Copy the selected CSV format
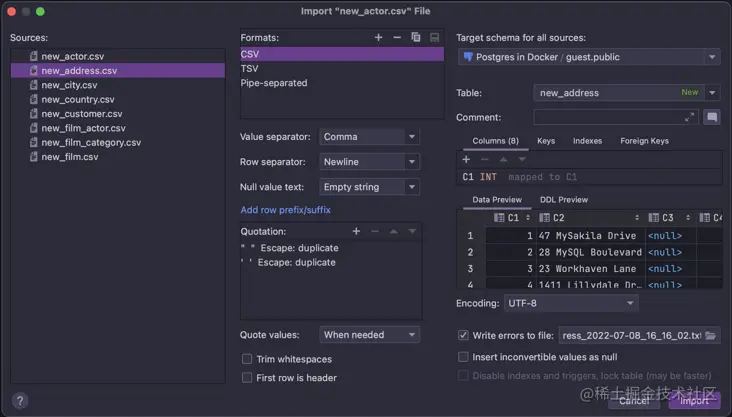The height and width of the screenshot is (417, 732). pyautogui.click(x=416, y=37)
